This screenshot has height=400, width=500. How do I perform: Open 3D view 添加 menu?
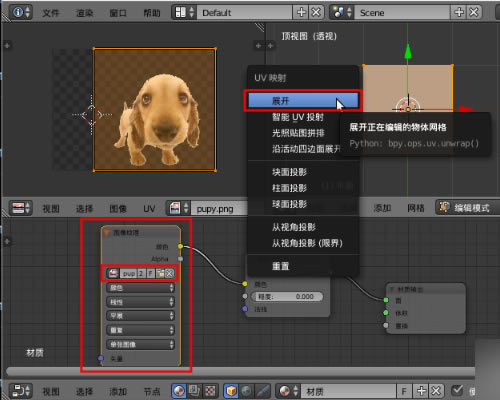pyautogui.click(x=382, y=208)
